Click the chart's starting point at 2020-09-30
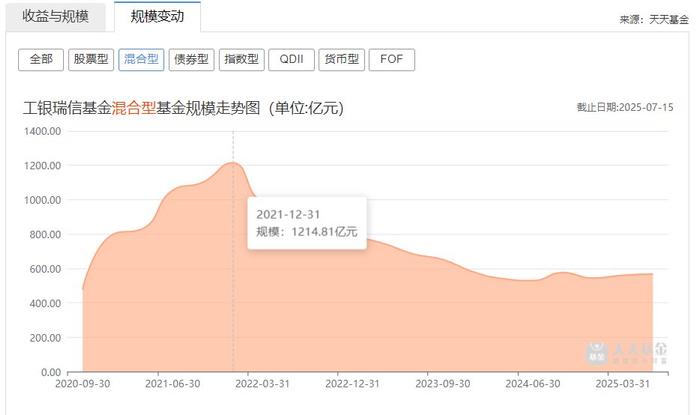This screenshot has width=700, height=415. click(x=83, y=289)
